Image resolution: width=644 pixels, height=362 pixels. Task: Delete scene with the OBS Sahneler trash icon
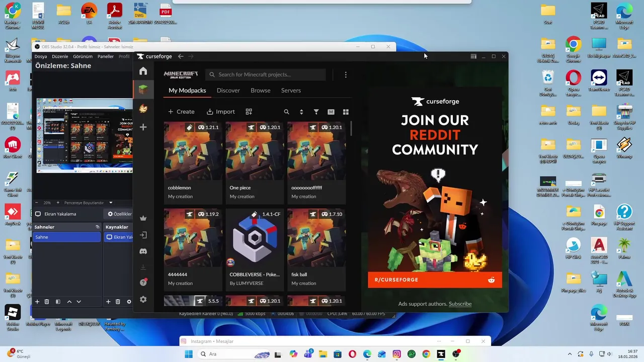click(x=47, y=302)
